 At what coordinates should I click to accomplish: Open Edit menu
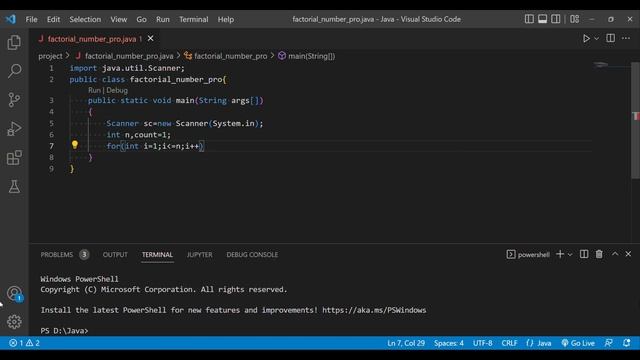click(x=53, y=19)
